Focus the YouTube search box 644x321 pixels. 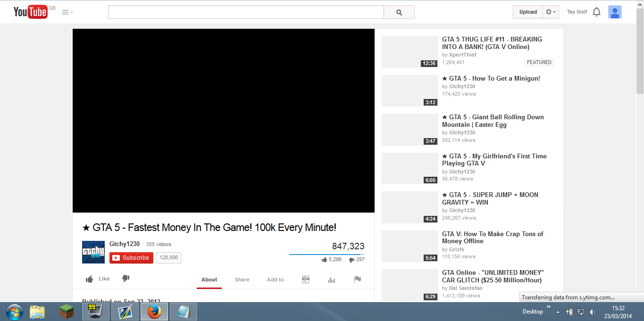(246, 12)
